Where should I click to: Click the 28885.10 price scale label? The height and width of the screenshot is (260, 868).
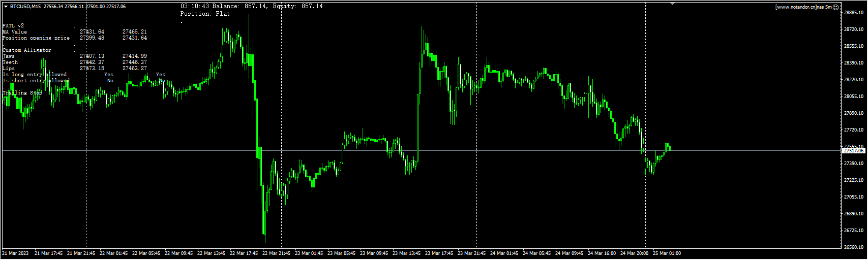pos(854,13)
